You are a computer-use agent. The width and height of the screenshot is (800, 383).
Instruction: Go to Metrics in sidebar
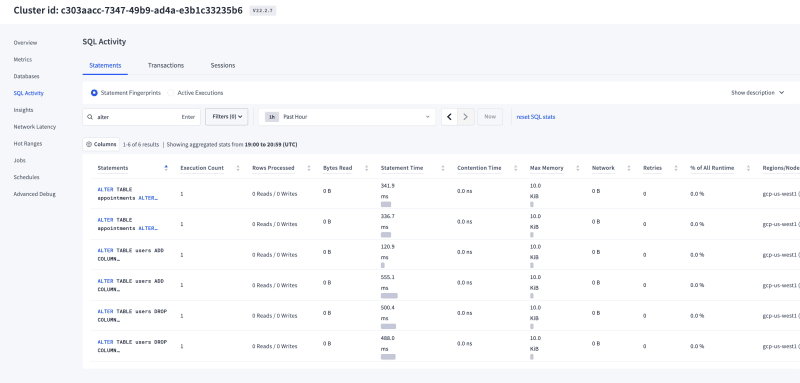tap(22, 60)
